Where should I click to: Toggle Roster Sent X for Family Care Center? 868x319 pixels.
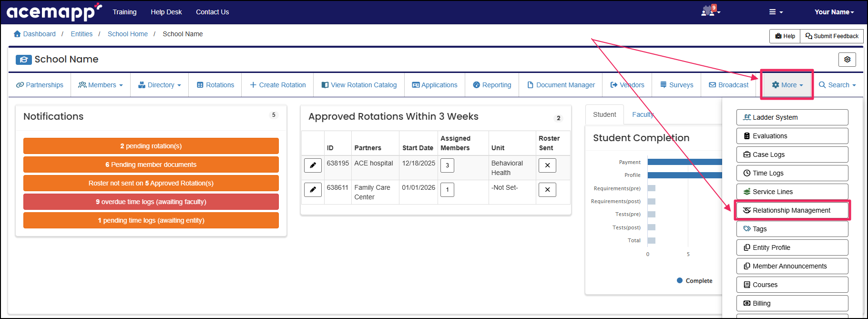click(x=547, y=190)
